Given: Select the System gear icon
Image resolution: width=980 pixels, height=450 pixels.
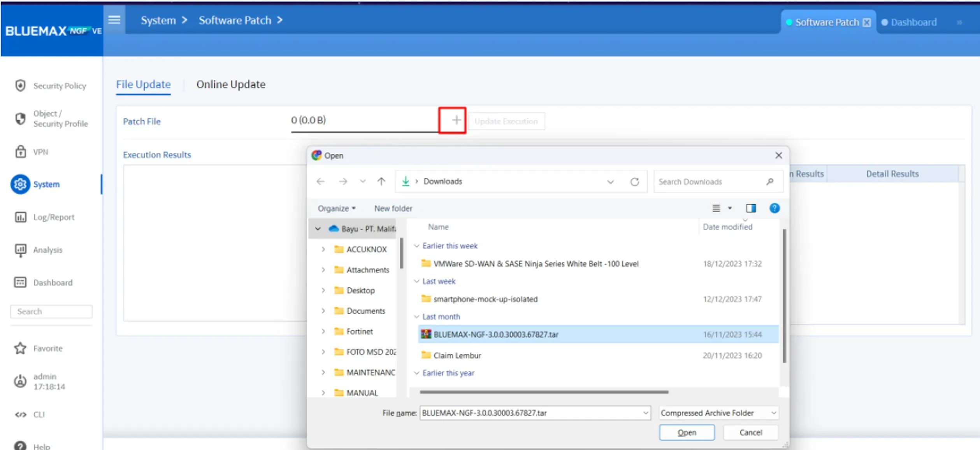Looking at the screenshot, I should (x=20, y=184).
